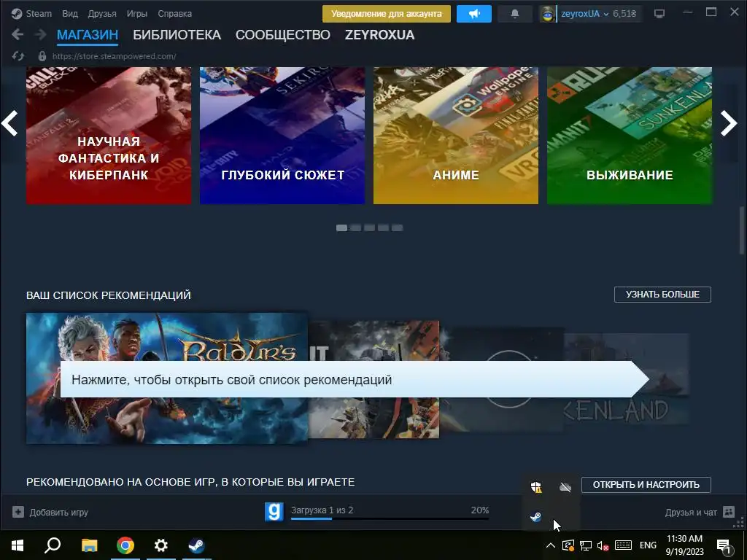Go back with left arrow navigation
This screenshot has height=560, width=747.
pyautogui.click(x=18, y=34)
